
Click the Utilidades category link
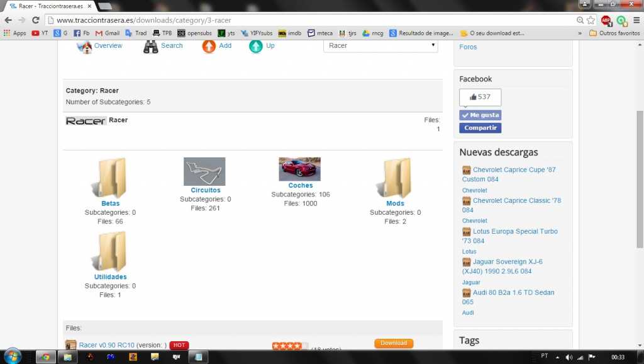pyautogui.click(x=111, y=277)
